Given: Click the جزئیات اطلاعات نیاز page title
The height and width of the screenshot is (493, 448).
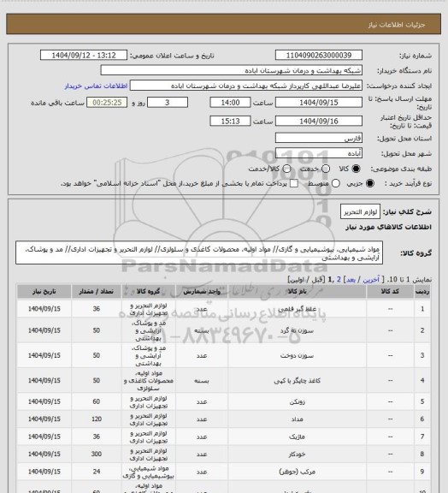Looking at the screenshot, I should [x=397, y=25].
